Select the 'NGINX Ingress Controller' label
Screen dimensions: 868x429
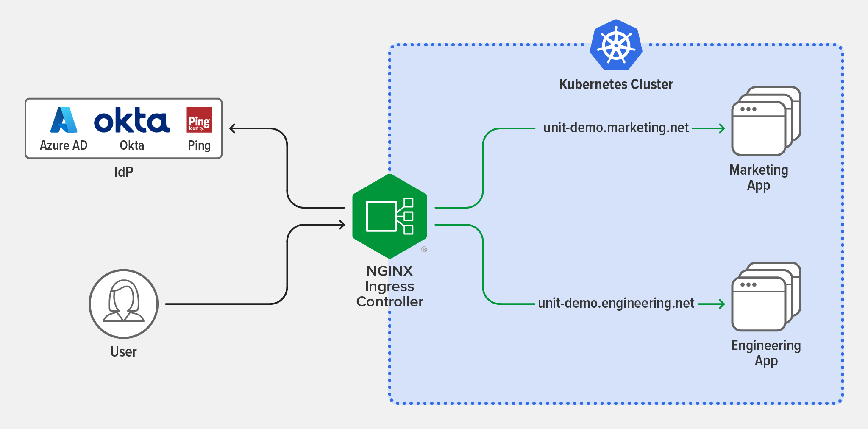(x=389, y=286)
